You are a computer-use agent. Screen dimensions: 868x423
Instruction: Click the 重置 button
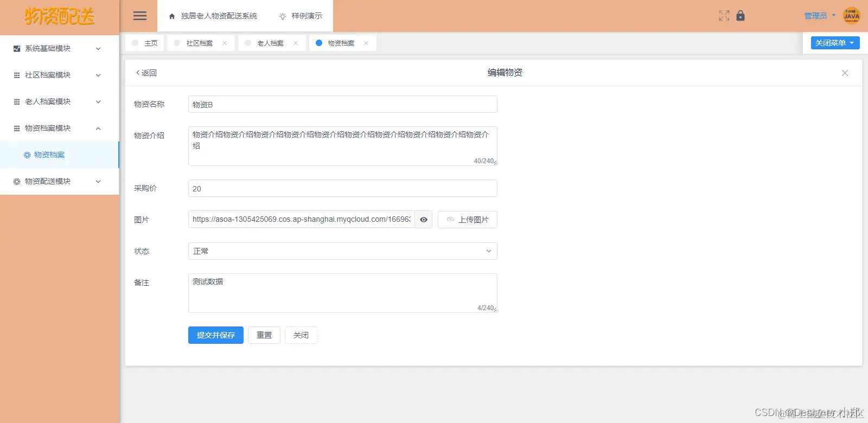[x=264, y=335]
